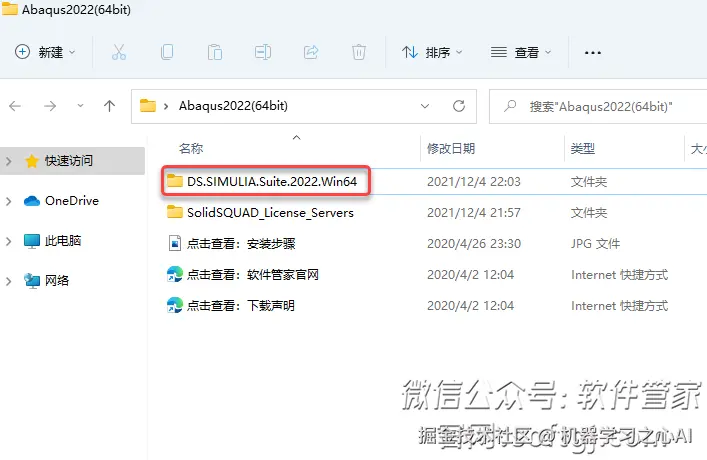
Task: Open the three-dot more options menu
Action: click(x=592, y=53)
